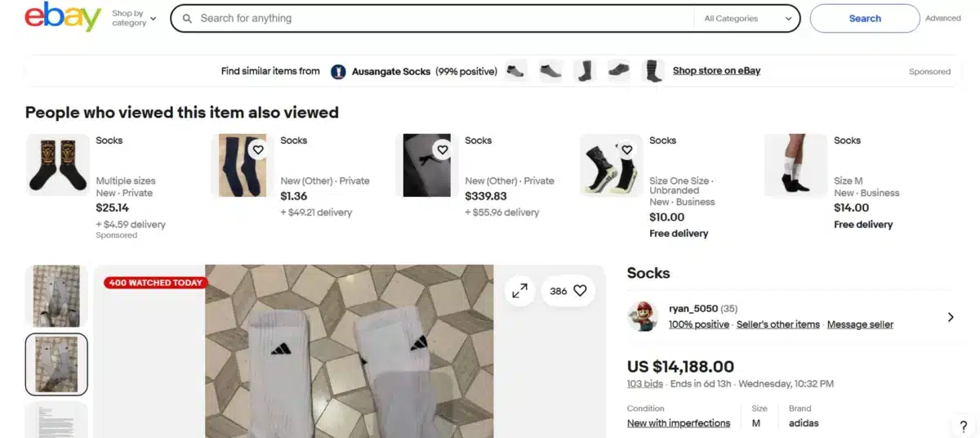Open New with imperfections condition link
Screen dimensions: 980x438
click(679, 423)
